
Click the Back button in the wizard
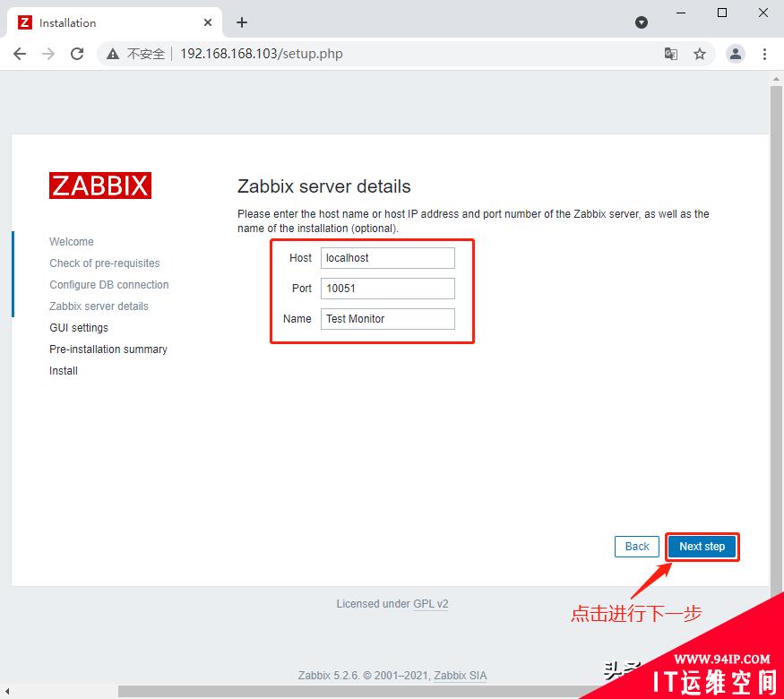[x=637, y=547]
